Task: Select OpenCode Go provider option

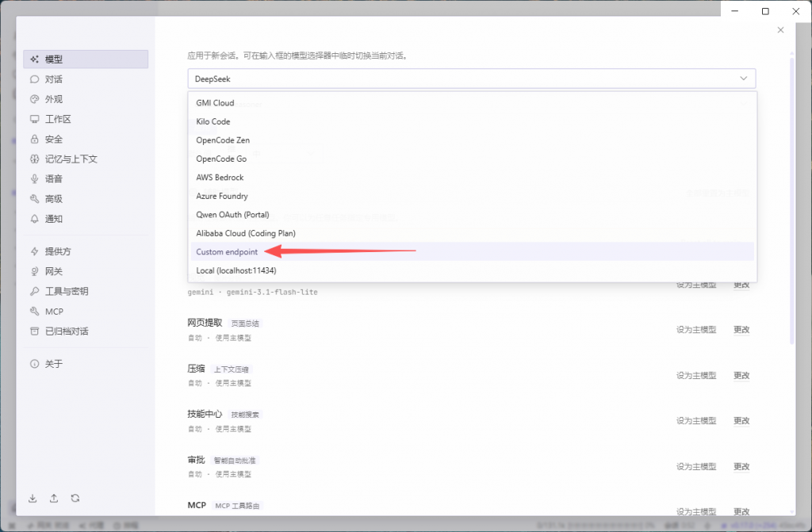Action: [x=472, y=159]
